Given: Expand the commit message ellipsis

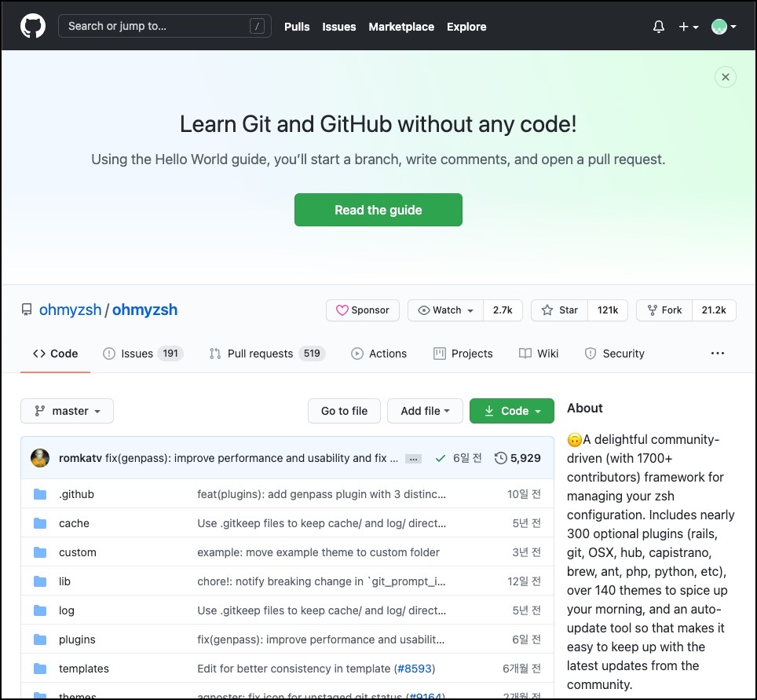Looking at the screenshot, I should click(x=413, y=459).
